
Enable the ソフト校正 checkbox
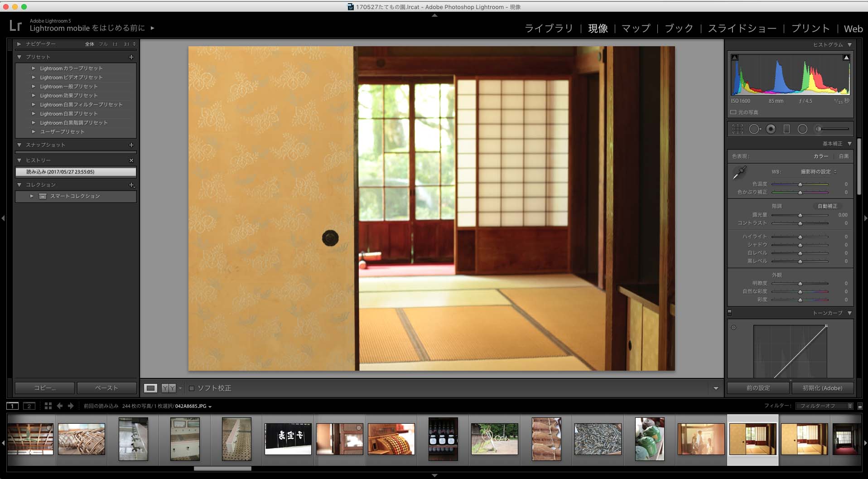coord(192,388)
